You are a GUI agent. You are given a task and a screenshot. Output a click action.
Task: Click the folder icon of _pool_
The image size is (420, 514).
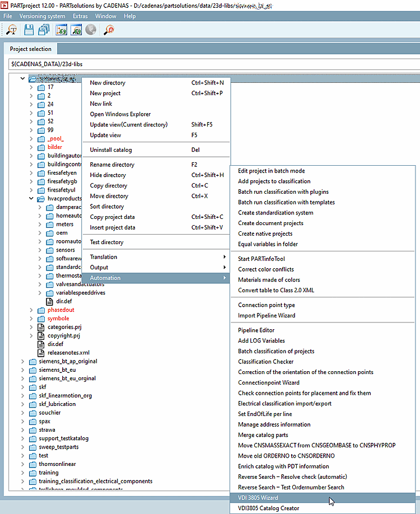(41, 139)
